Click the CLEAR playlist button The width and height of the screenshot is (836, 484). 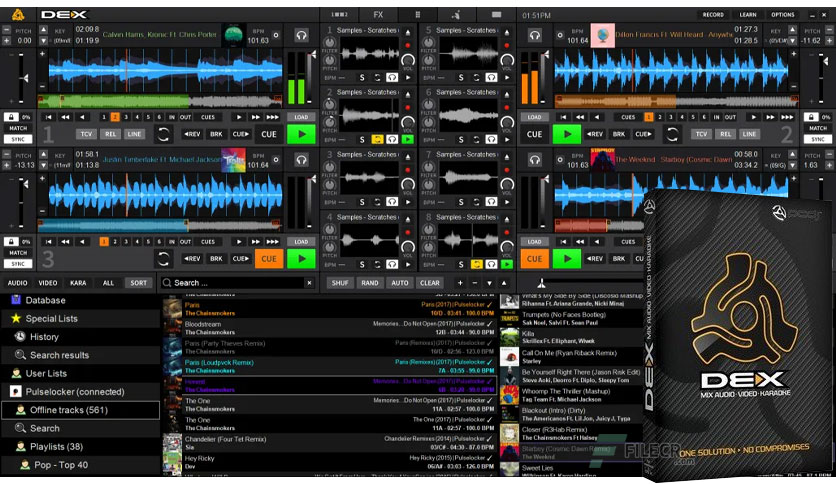pyautogui.click(x=429, y=283)
